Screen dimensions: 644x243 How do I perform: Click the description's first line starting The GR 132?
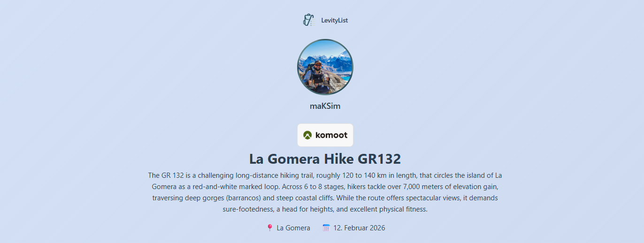(325, 175)
